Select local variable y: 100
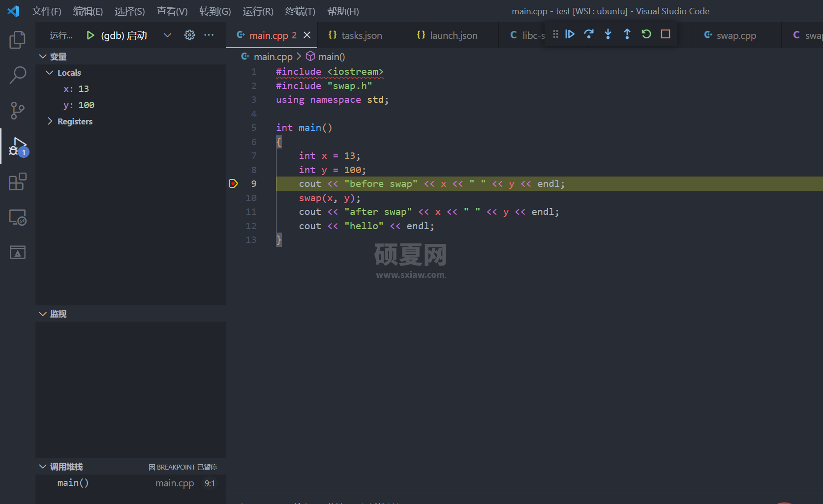Viewport: 823px width, 504px height. coord(130,105)
